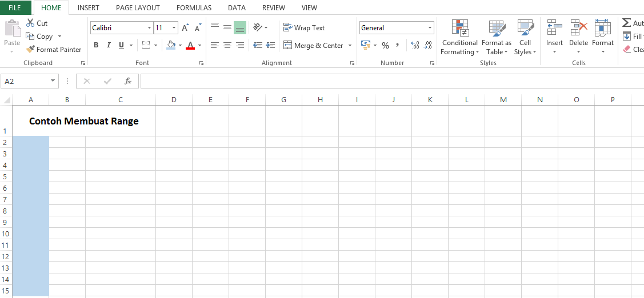The image size is (644, 298).
Task: Click the Insert cells button
Action: coord(554,37)
